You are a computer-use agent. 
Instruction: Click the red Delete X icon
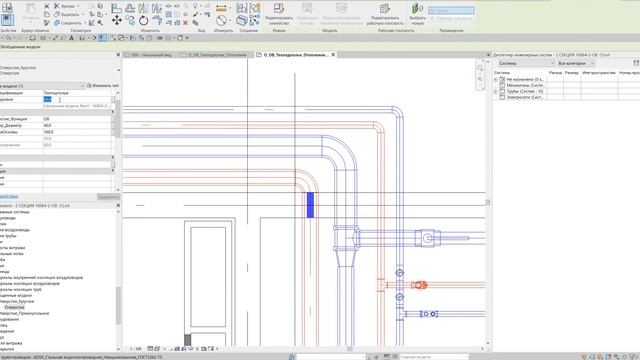185,23
